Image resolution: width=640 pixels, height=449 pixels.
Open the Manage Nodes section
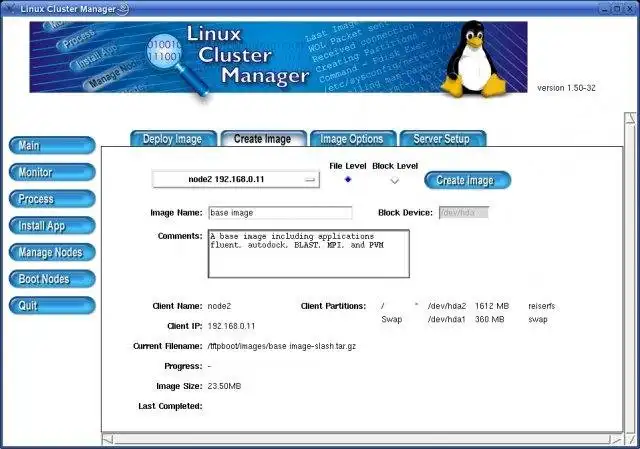point(52,252)
